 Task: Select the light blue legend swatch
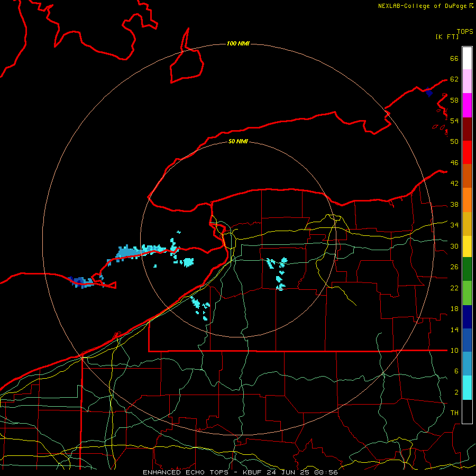(467, 364)
